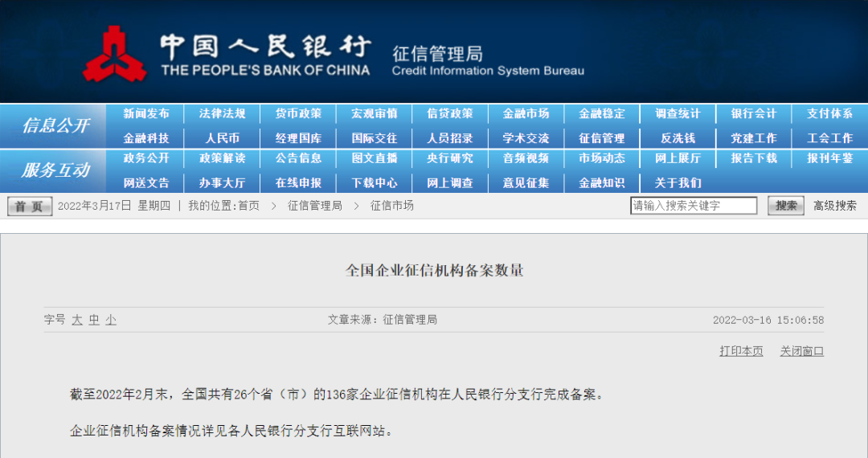The image size is (868, 458).
Task: Set font size to 大
Action: (77, 320)
